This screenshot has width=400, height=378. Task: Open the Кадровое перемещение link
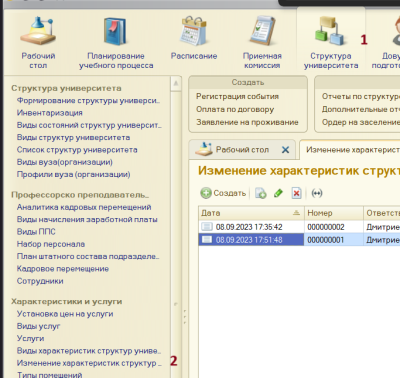(63, 269)
